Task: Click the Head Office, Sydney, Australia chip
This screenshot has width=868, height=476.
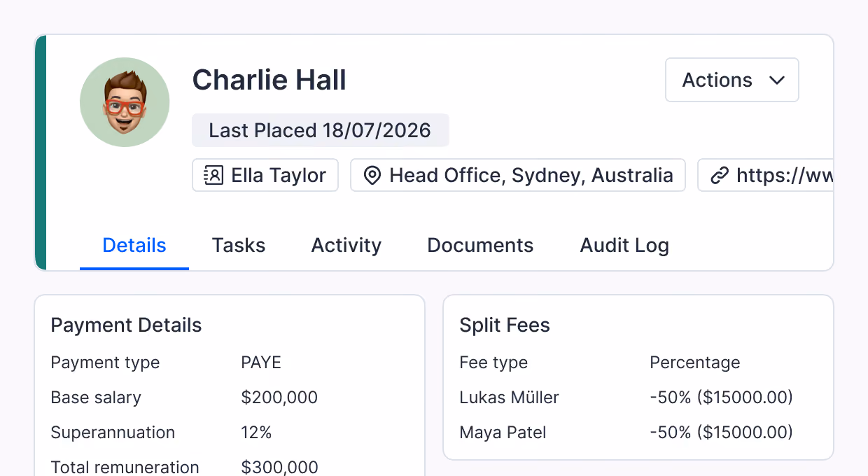Action: (x=518, y=175)
